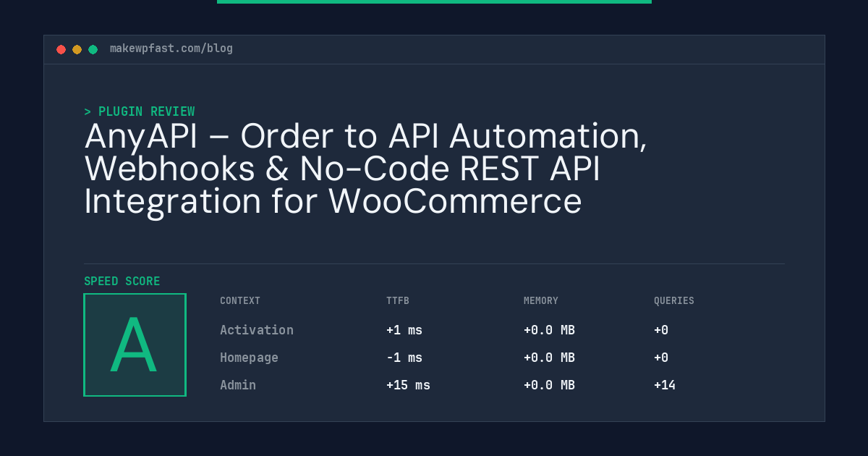Click the CONTEXT column header
The height and width of the screenshot is (456, 868).
pyautogui.click(x=240, y=300)
